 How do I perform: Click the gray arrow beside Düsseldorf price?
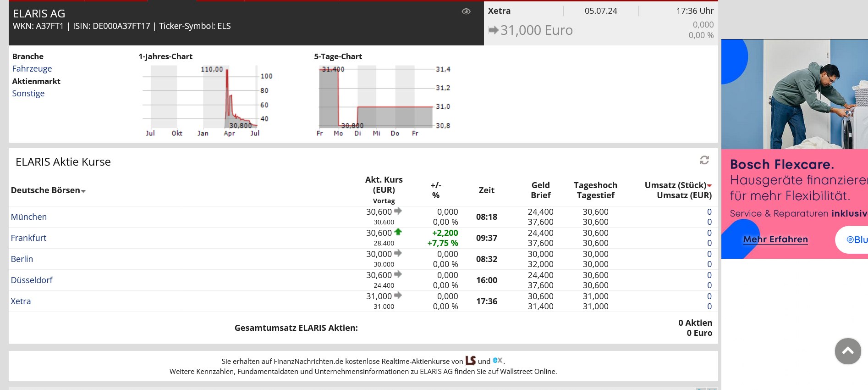[x=398, y=274]
